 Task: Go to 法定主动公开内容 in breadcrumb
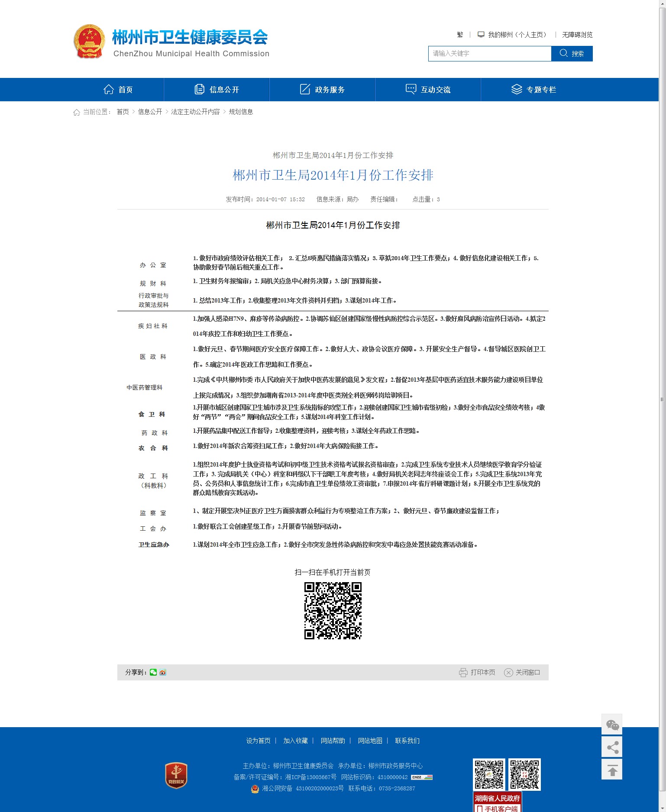(x=195, y=112)
